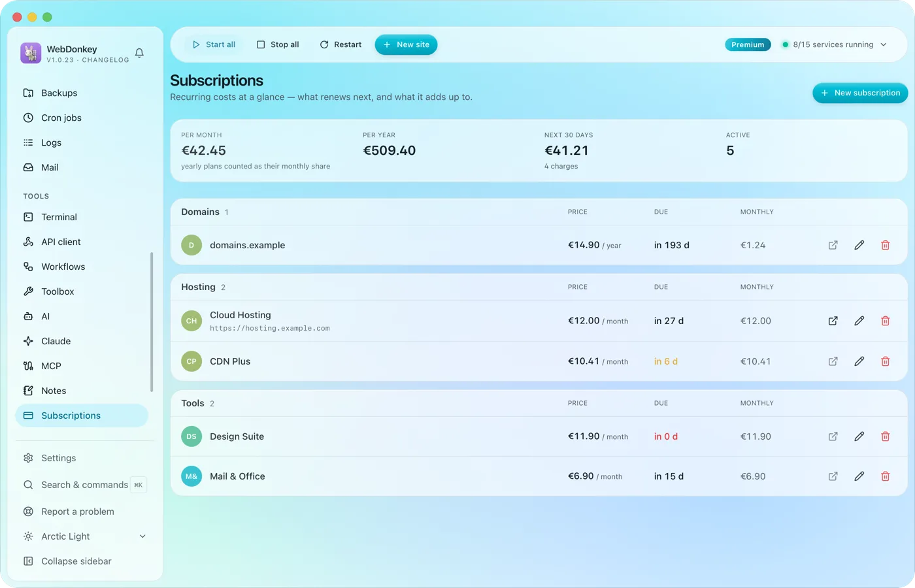Open the Logs section

82,142
